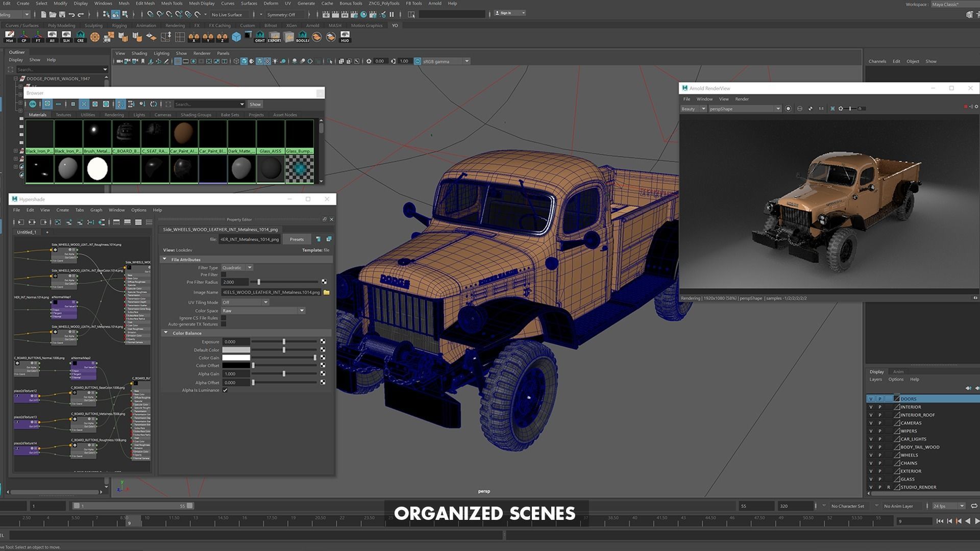Click the Presets button
The image size is (980, 551).
pyautogui.click(x=297, y=239)
